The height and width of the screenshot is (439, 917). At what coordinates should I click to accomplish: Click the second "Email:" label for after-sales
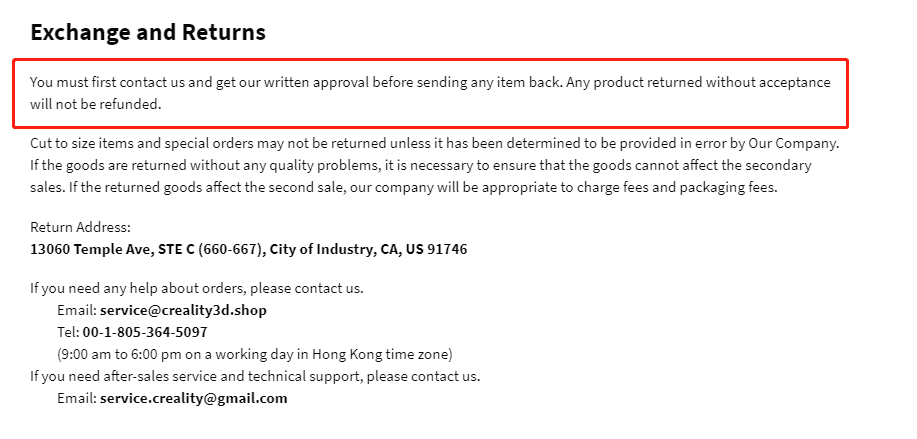[77, 399]
